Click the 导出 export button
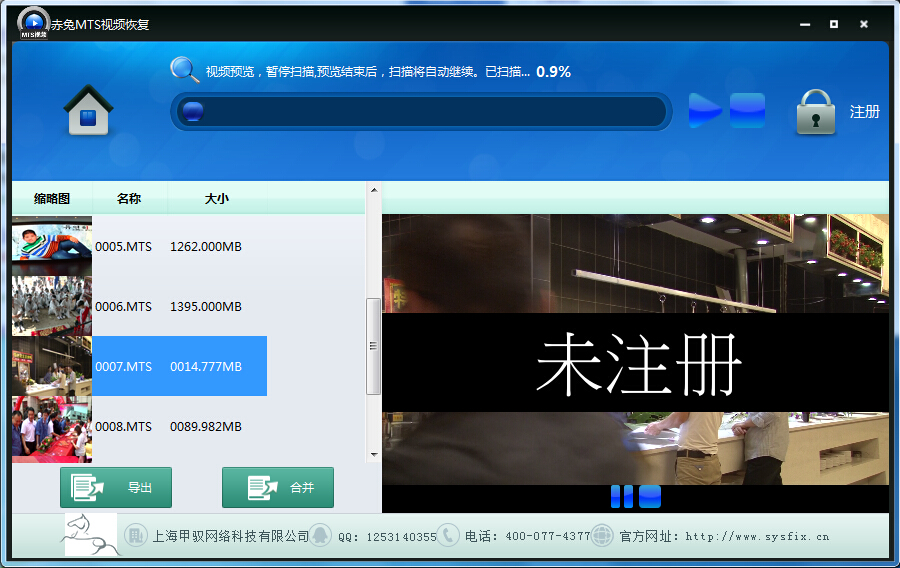 pos(116,488)
